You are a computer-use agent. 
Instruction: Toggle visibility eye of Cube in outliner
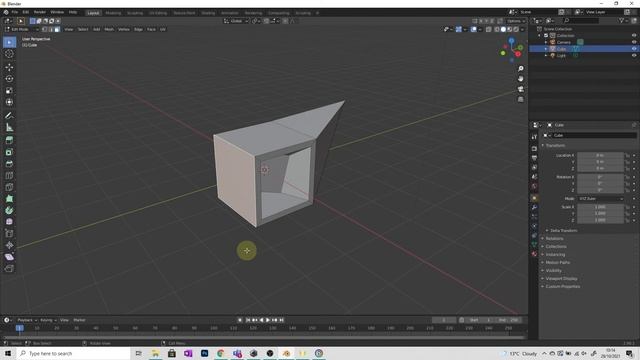tap(634, 49)
